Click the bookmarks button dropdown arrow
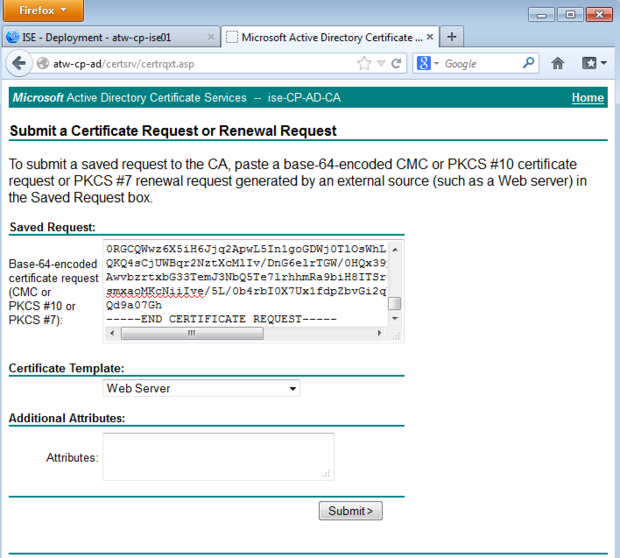Screen dimensions: 620x558 [603, 63]
